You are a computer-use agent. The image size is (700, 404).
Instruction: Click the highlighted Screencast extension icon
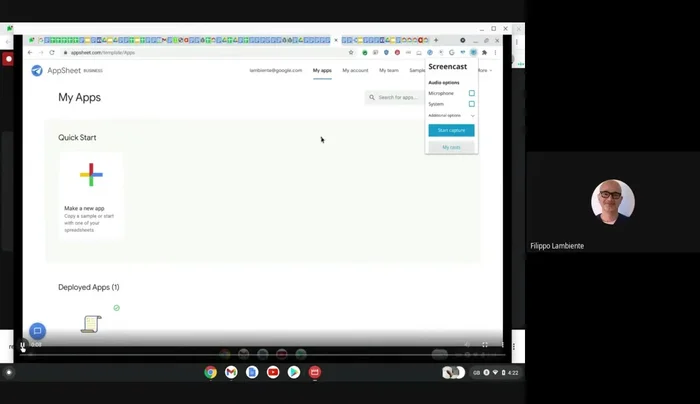(x=473, y=53)
